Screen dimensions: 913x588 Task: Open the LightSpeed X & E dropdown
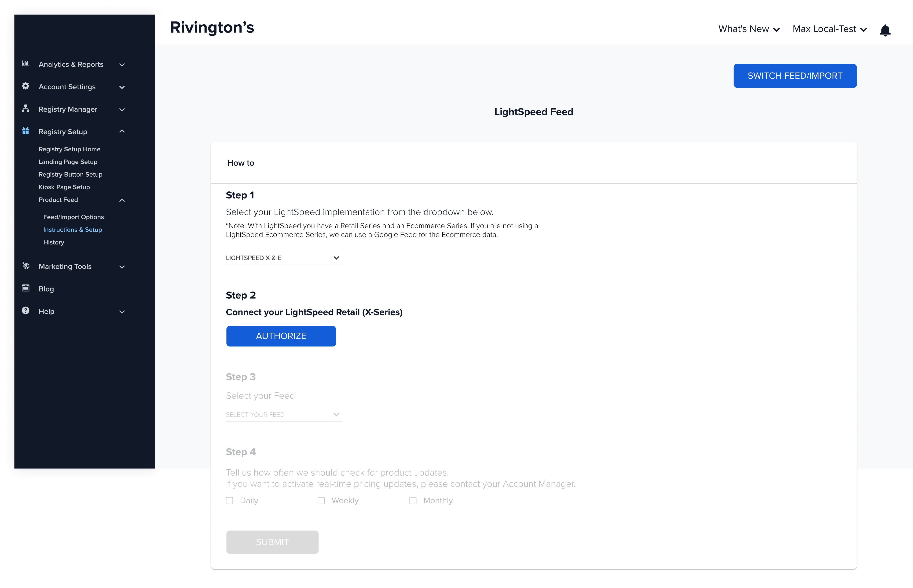click(x=284, y=258)
